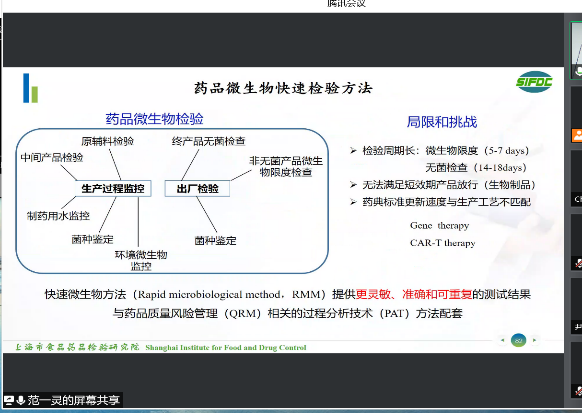Click the orange person avatar icon

pos(577,135)
